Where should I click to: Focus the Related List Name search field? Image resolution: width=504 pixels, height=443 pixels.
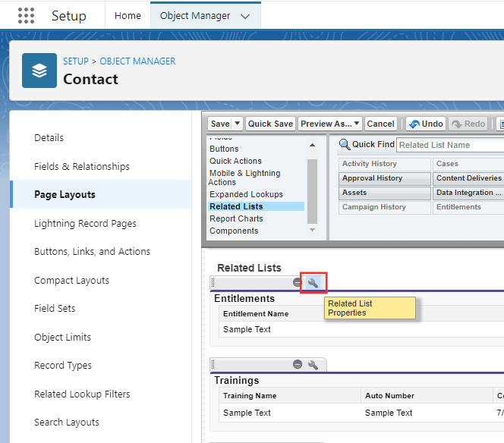tap(450, 145)
